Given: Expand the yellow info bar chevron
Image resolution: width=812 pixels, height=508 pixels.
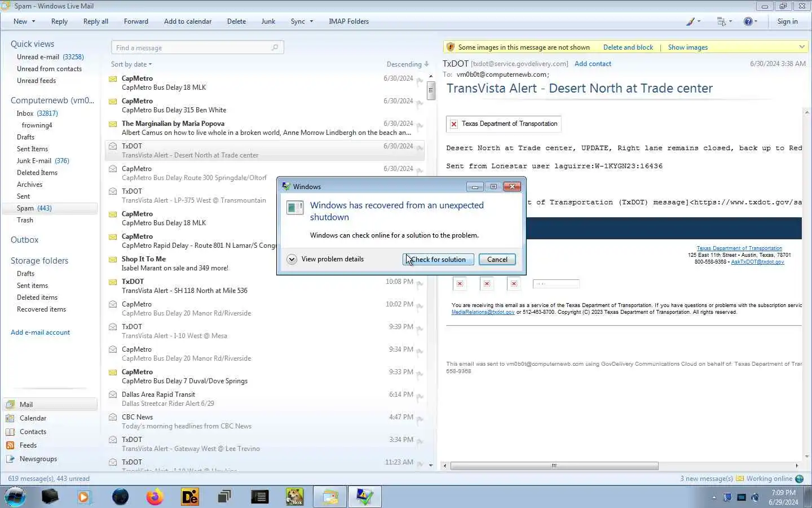Looking at the screenshot, I should pyautogui.click(x=802, y=47).
